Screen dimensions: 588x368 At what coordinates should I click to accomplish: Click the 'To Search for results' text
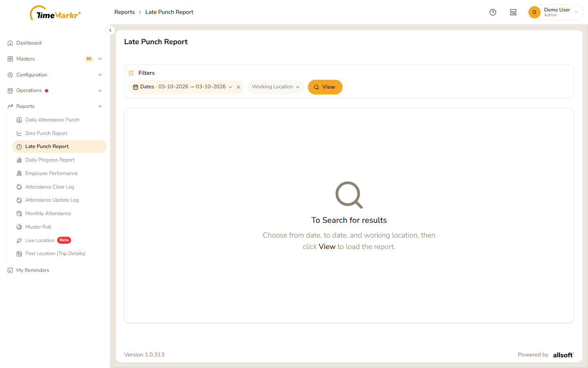pos(349,220)
